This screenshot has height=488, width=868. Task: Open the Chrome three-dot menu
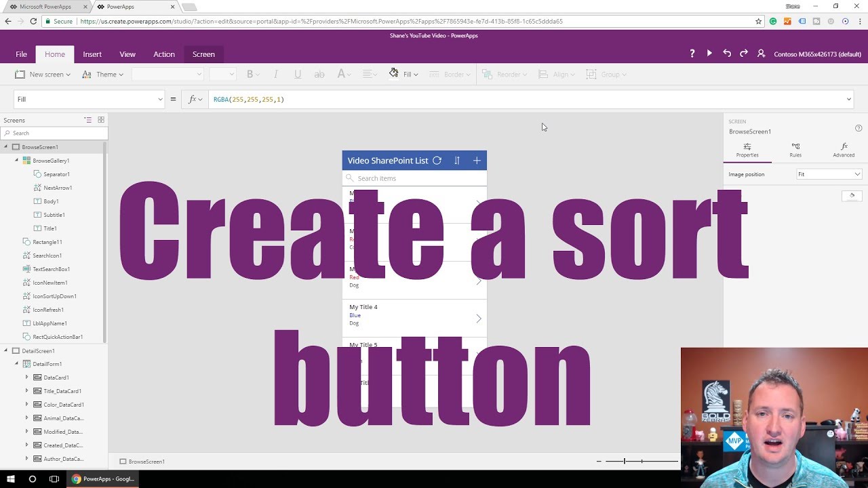pyautogui.click(x=859, y=21)
